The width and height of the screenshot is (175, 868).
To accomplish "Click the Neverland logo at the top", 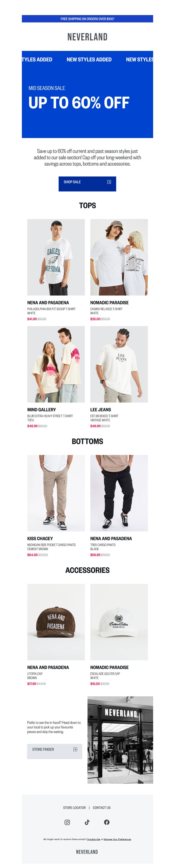I will 87,37.
